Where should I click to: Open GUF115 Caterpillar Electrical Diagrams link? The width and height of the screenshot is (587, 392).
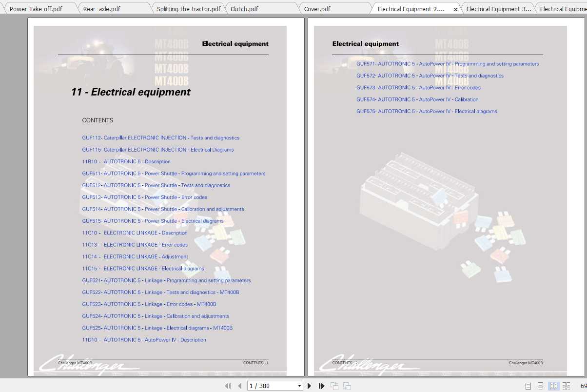point(158,150)
